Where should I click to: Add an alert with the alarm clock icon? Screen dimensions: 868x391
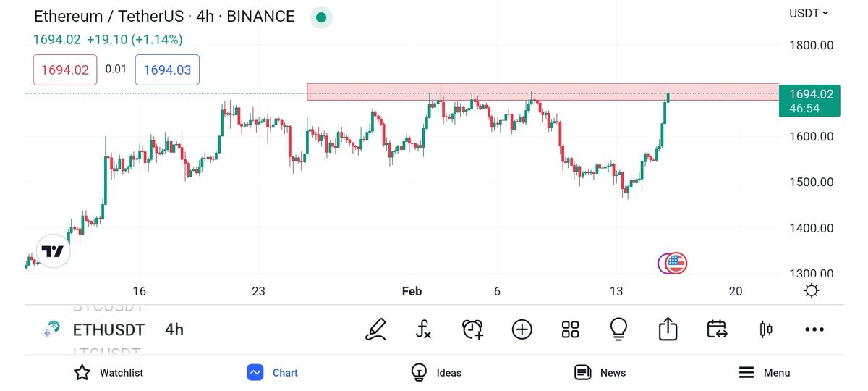(472, 329)
